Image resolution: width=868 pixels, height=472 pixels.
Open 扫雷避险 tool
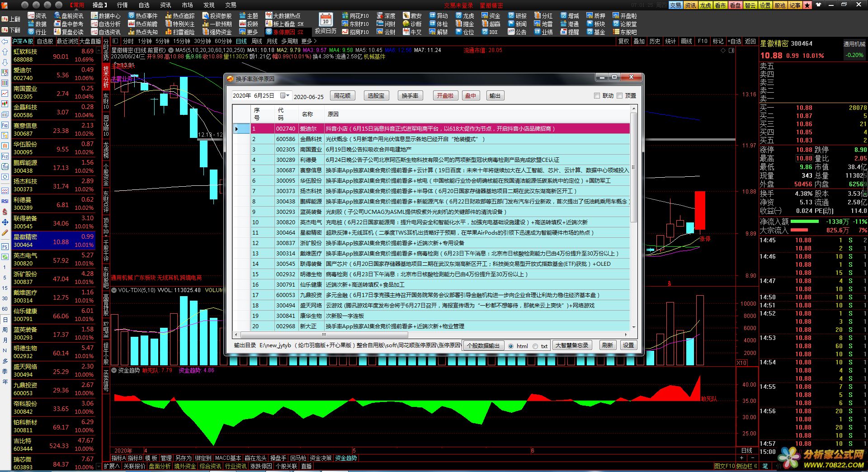(180, 32)
